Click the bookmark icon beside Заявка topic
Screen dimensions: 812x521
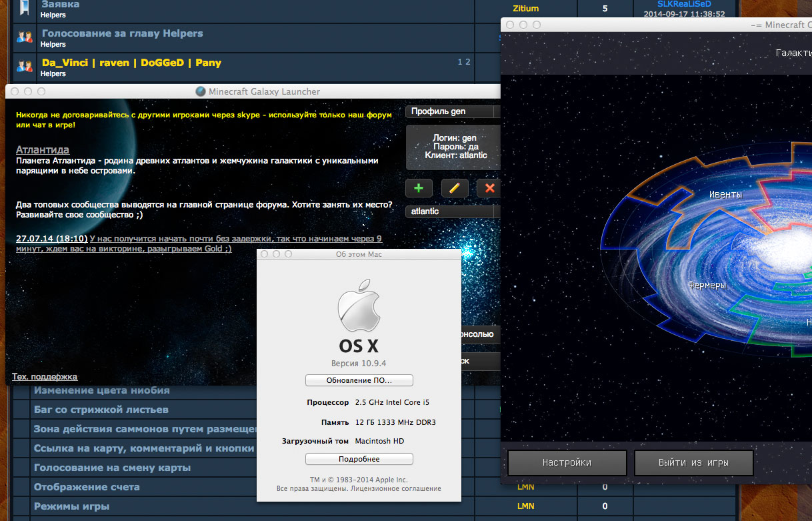tap(25, 7)
